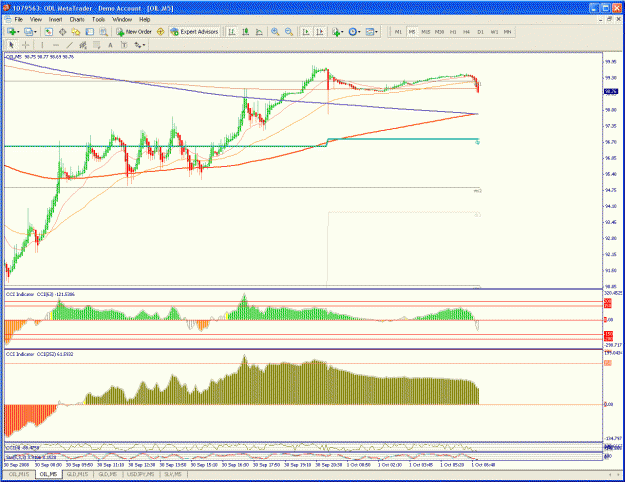Screen dimensions: 625x482
Task: Select the Vertical Line drawing tool
Action: click(42, 45)
